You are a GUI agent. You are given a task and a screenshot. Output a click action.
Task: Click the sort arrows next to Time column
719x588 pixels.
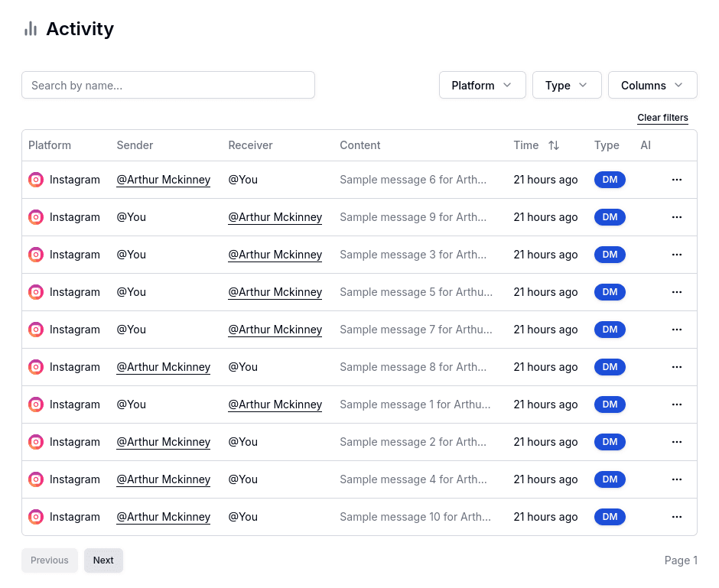coord(553,145)
